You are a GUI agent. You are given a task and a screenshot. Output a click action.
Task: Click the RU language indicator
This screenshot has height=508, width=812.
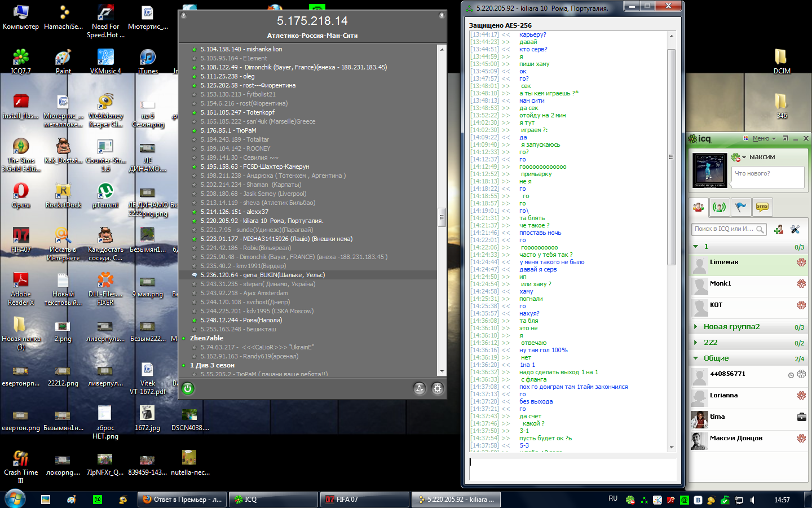coord(613,499)
